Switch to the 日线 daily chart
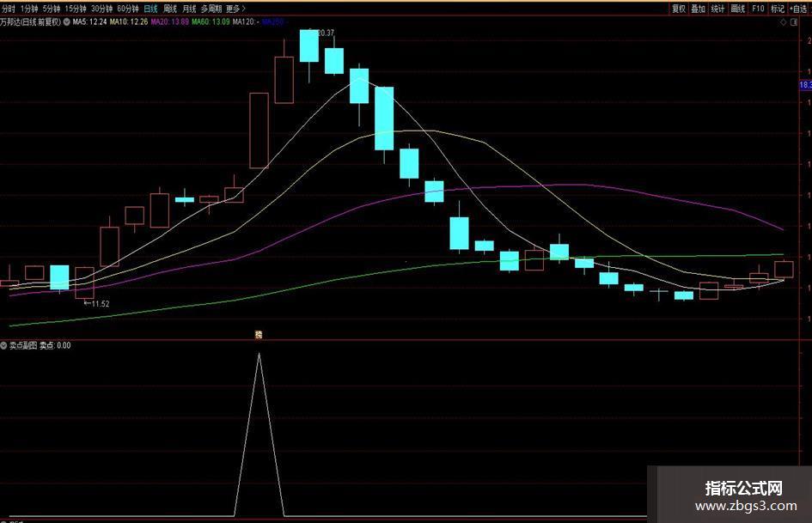 point(150,9)
